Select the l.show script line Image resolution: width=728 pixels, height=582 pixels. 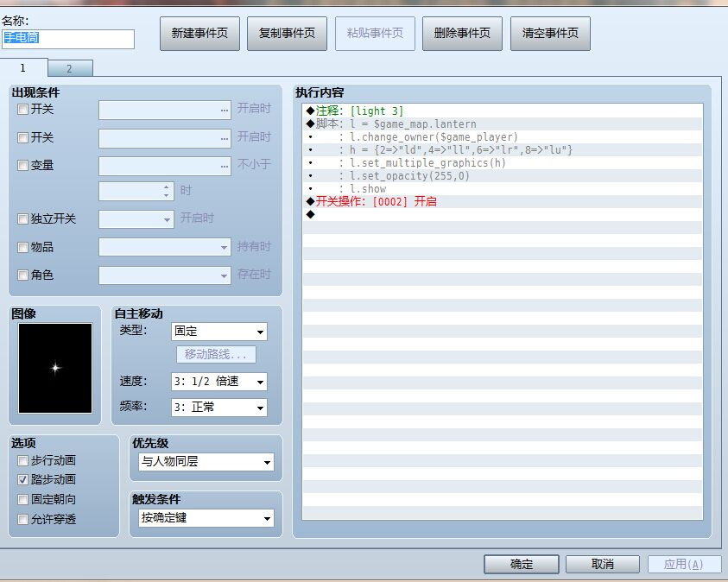click(503, 189)
